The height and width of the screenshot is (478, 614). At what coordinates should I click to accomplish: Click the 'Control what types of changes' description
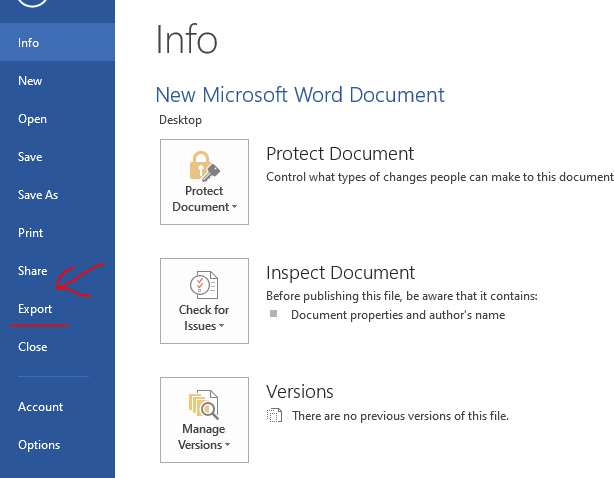440,177
